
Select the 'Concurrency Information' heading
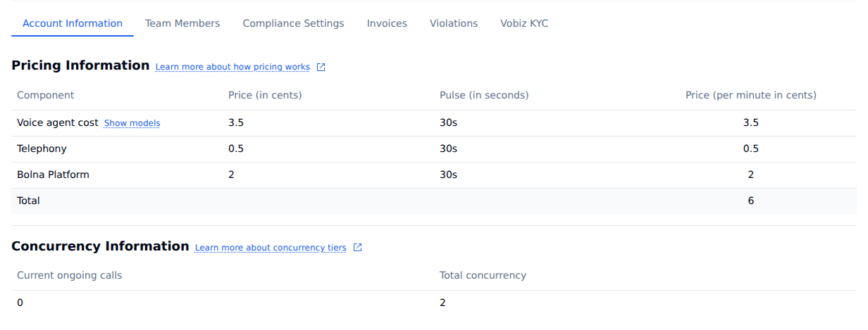100,246
